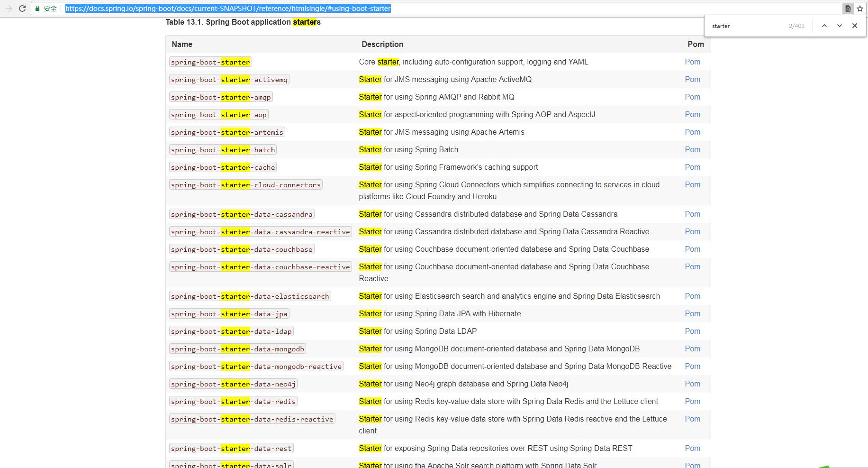Click 'spring-boot-starter-data-redis-reactive' name
Viewport: 868px width, 468px height.
252,419
